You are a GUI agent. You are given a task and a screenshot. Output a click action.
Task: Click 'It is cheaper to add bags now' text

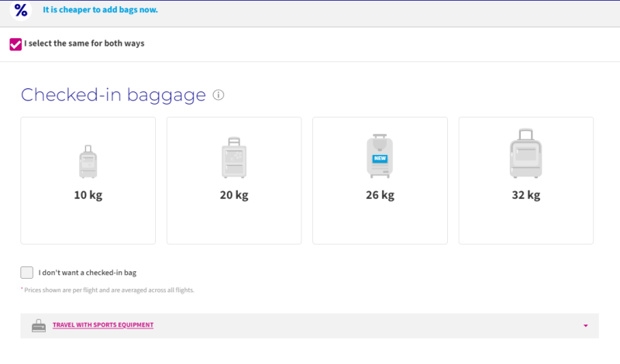coord(100,10)
